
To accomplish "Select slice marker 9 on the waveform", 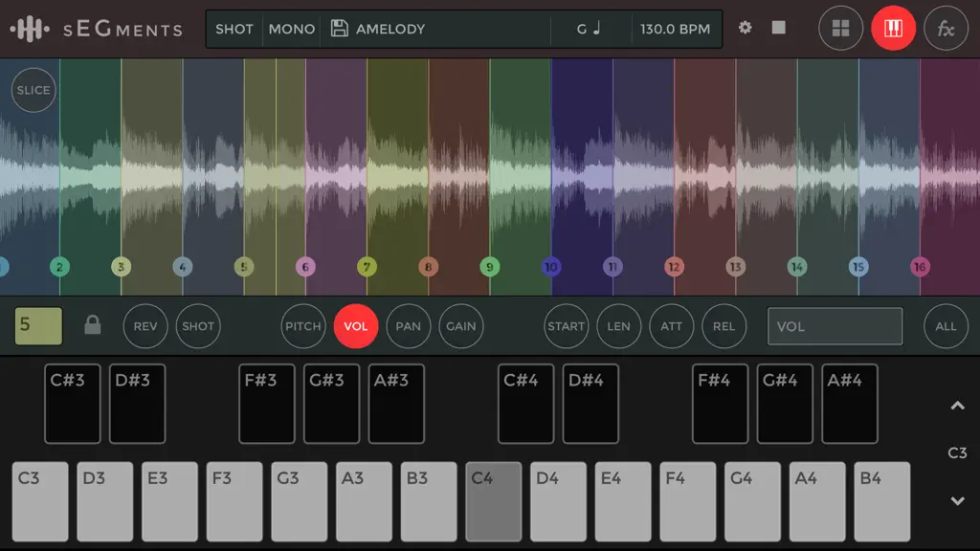I will click(x=489, y=267).
